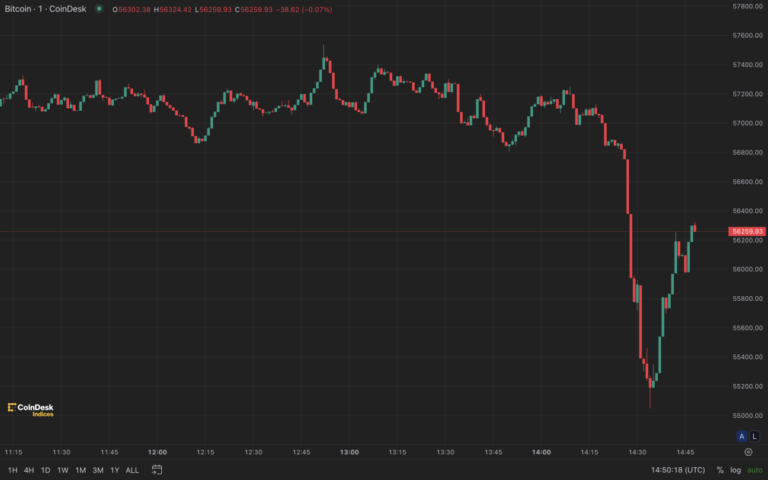Screen dimensions: 768x480
Task: Show ALL price history
Action: coord(132,469)
